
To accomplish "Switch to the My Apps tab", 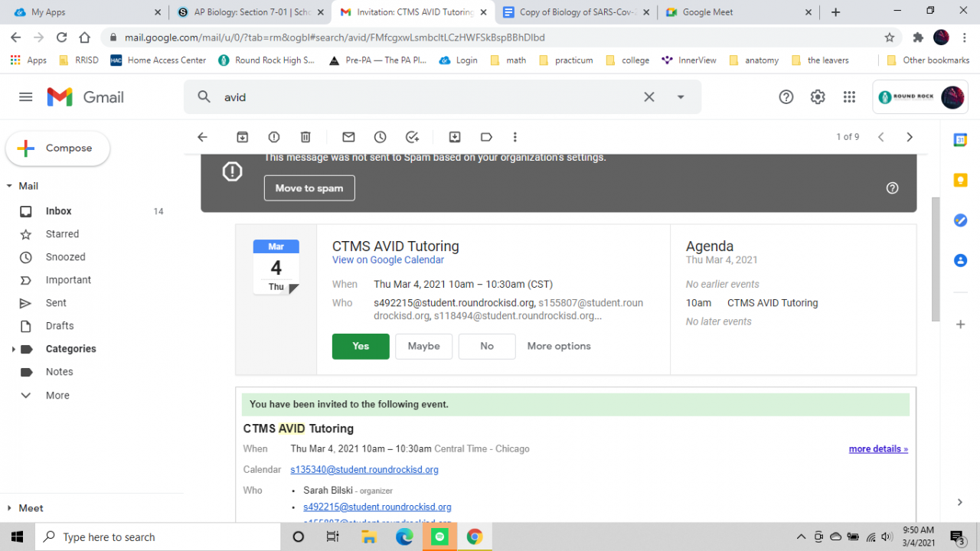I will click(87, 12).
